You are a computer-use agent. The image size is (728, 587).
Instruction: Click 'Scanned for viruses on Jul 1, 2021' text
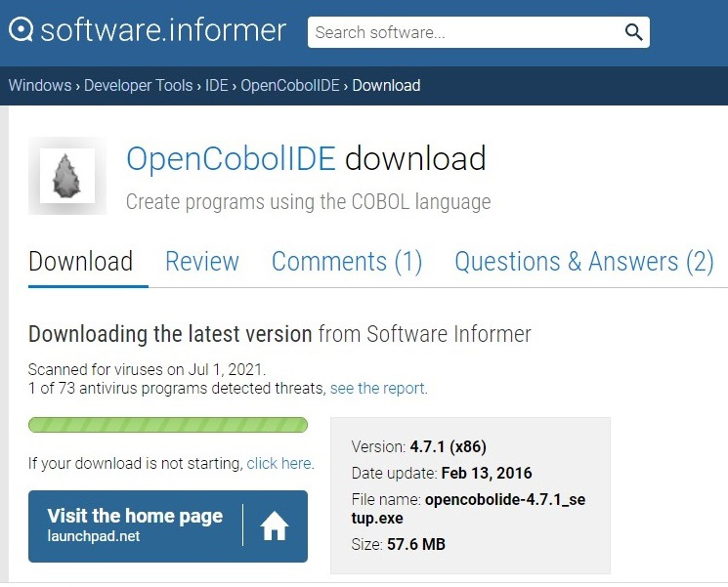pos(147,369)
